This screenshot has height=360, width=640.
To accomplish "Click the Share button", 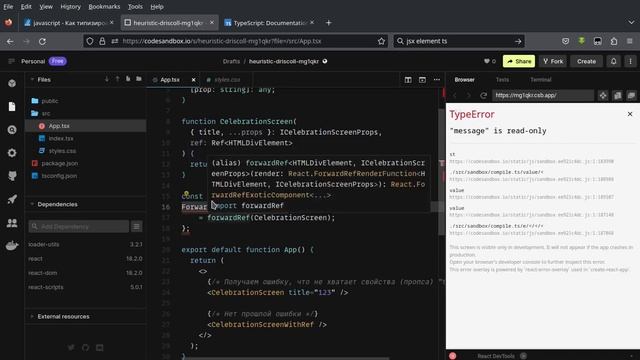I will point(519,61).
